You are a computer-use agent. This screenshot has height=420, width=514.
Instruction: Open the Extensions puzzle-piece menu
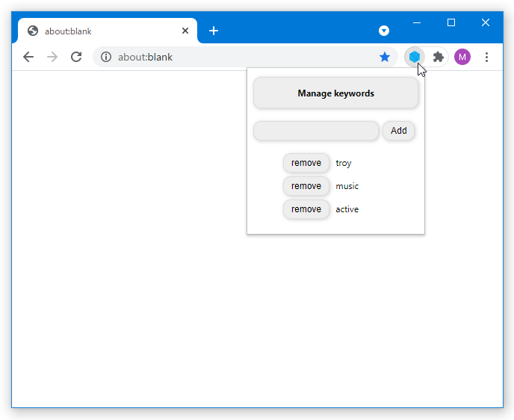[x=439, y=57]
